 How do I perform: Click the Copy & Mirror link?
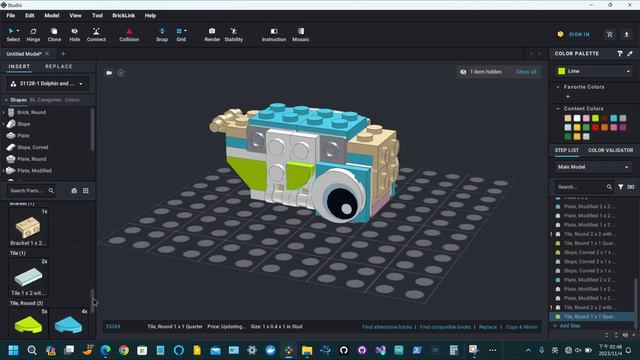point(522,327)
